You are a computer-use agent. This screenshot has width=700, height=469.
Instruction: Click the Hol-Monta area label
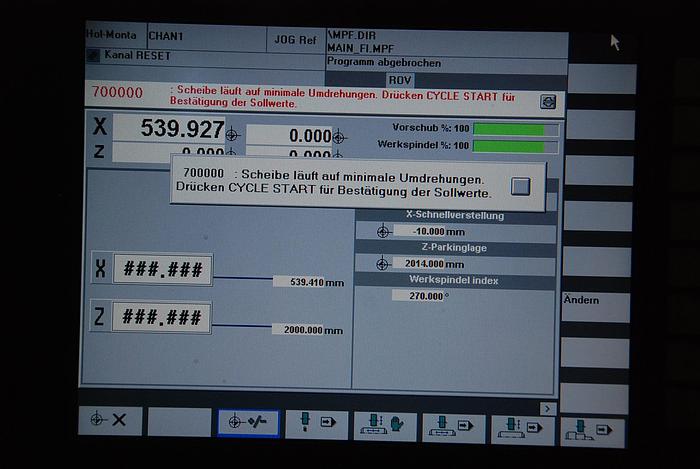click(111, 35)
